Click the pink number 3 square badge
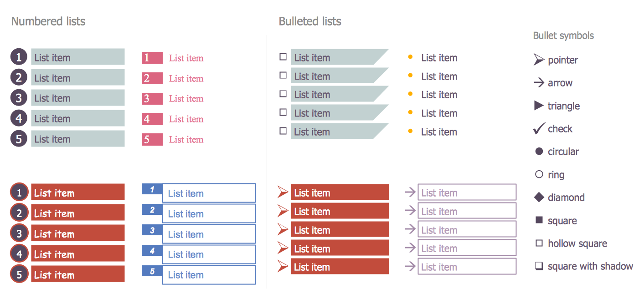644x299 pixels. point(152,98)
